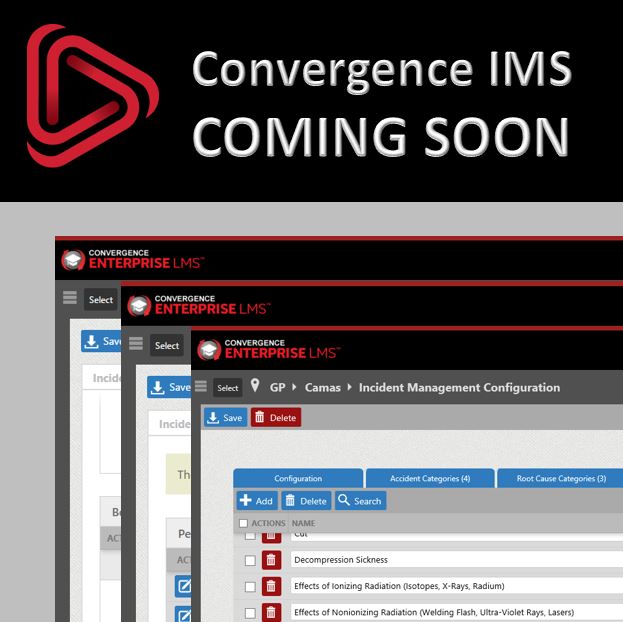
Task: Click Enterprise LMS logo in front window
Action: tap(269, 349)
